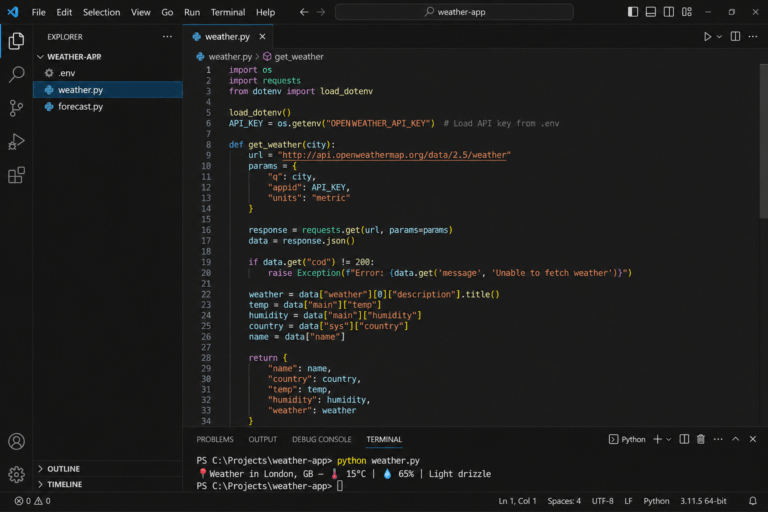Change end of line via LF

tap(628, 501)
